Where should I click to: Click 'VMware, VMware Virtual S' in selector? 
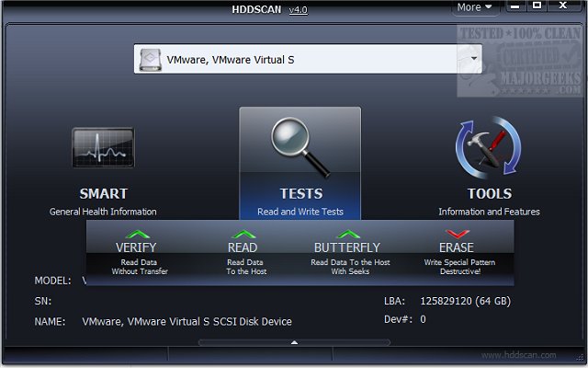click(x=231, y=60)
